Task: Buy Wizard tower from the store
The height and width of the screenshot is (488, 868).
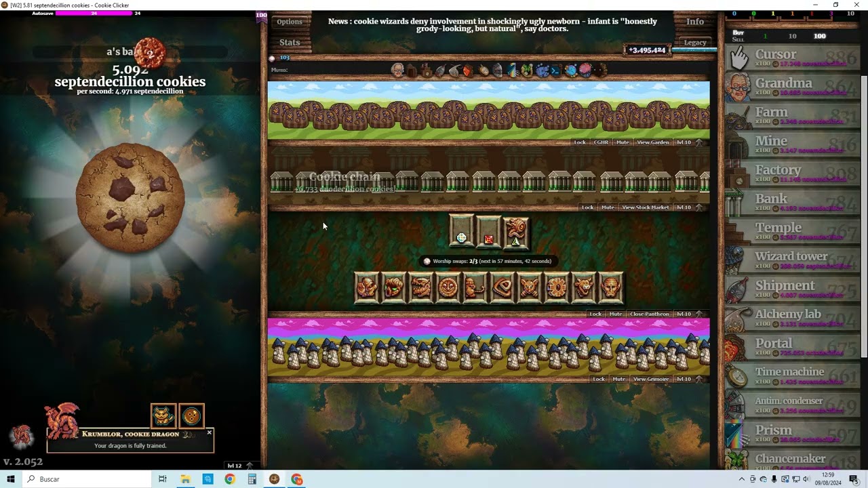Action: (x=792, y=260)
